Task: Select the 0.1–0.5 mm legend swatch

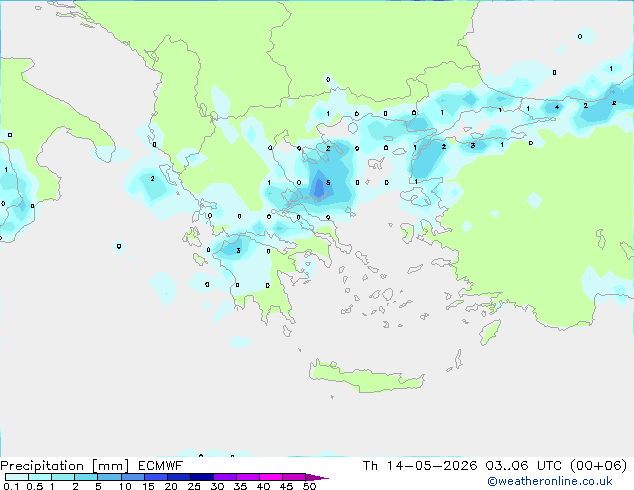Action: pos(17,477)
